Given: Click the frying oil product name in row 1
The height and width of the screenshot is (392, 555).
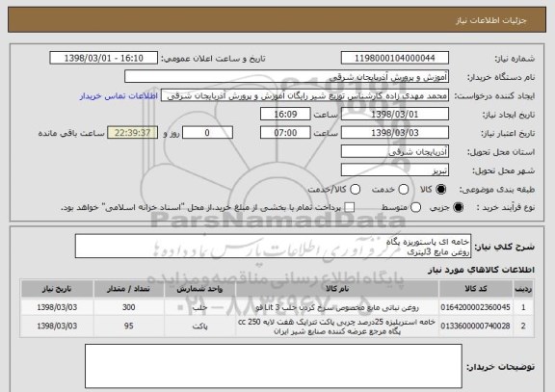Looking at the screenshot, I should coord(337,307).
